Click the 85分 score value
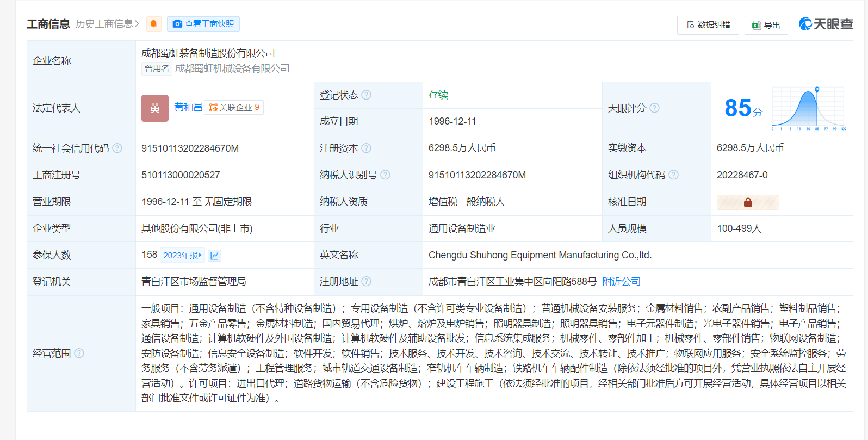 pyautogui.click(x=743, y=108)
